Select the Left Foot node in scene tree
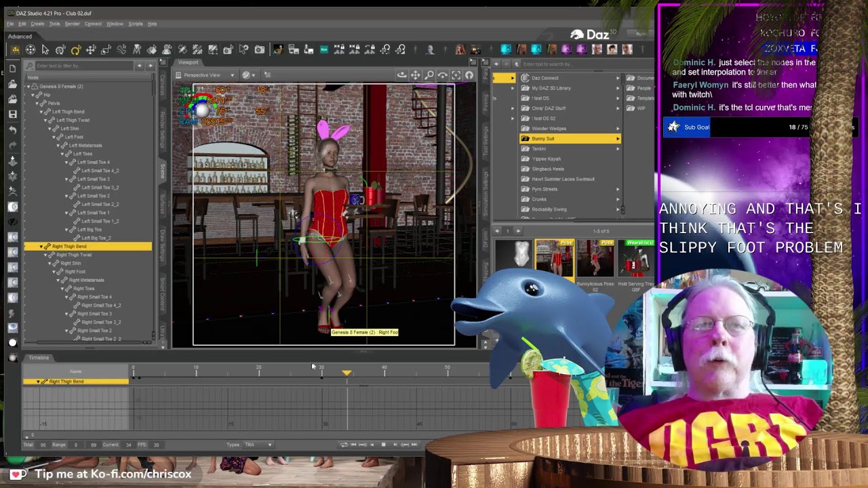The width and height of the screenshot is (868, 488). [74, 137]
